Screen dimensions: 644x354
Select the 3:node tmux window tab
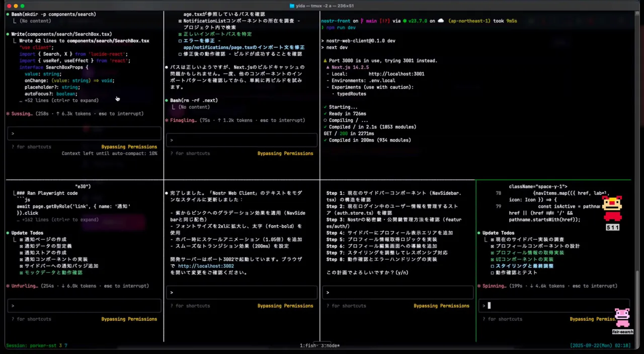[329, 345]
